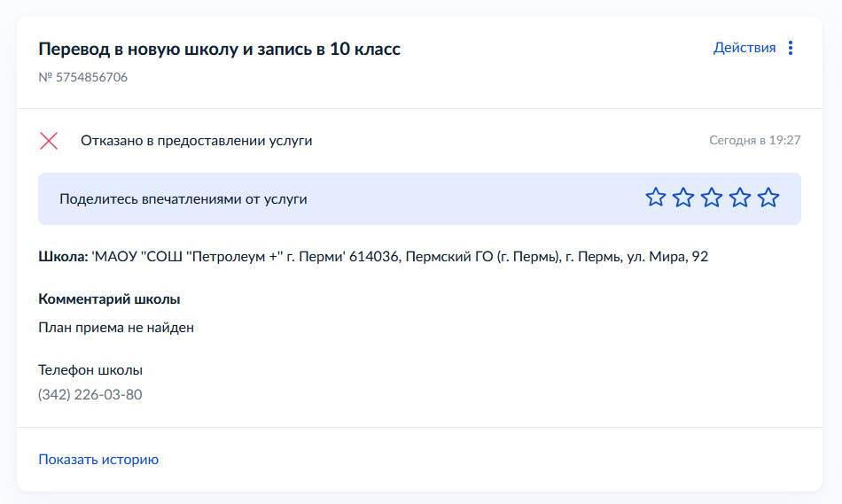
Task: Rate the service five stars
Action: (768, 198)
